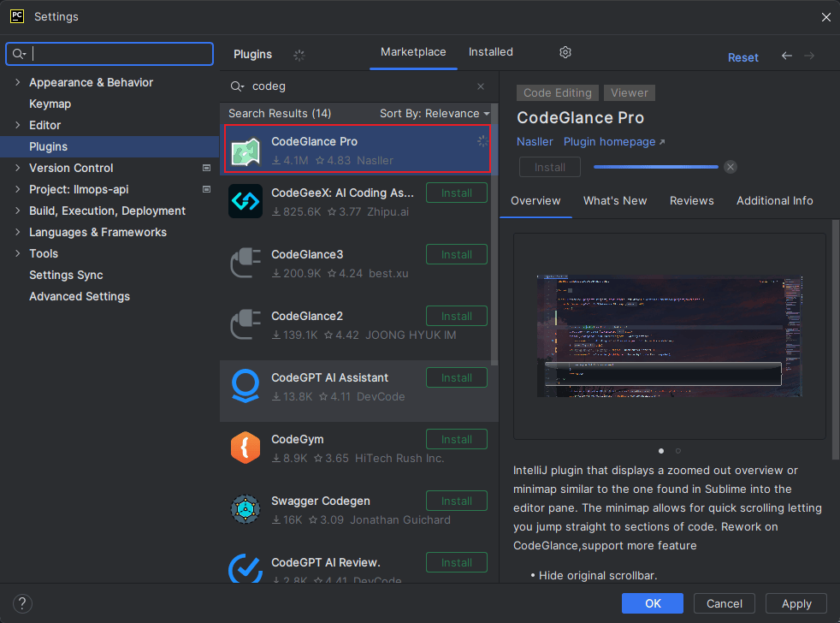
Task: Show the second screenshot carousel dot
Action: [x=678, y=450]
